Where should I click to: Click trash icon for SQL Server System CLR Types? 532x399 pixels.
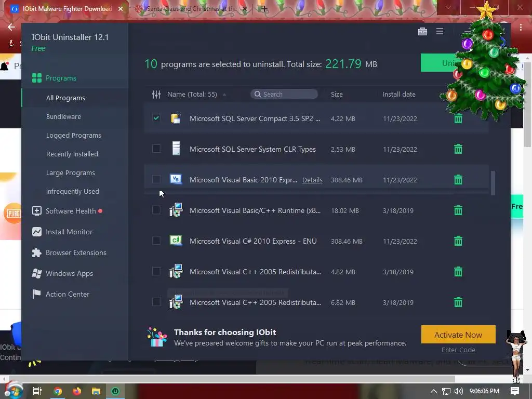pyautogui.click(x=458, y=149)
